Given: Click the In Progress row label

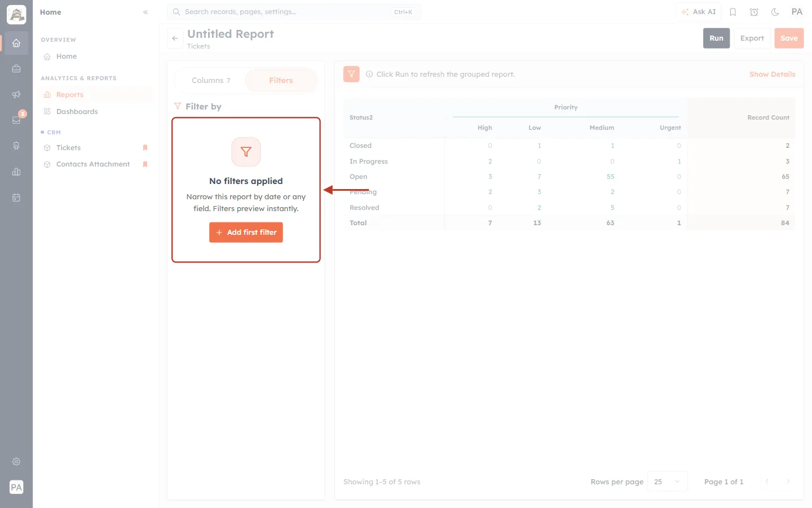Looking at the screenshot, I should [x=369, y=161].
